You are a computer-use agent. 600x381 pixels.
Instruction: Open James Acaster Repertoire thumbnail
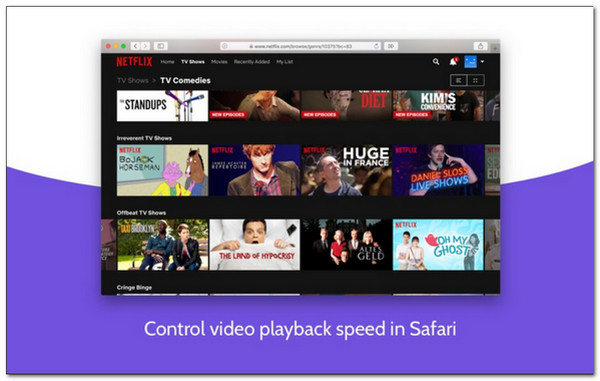coord(254,170)
